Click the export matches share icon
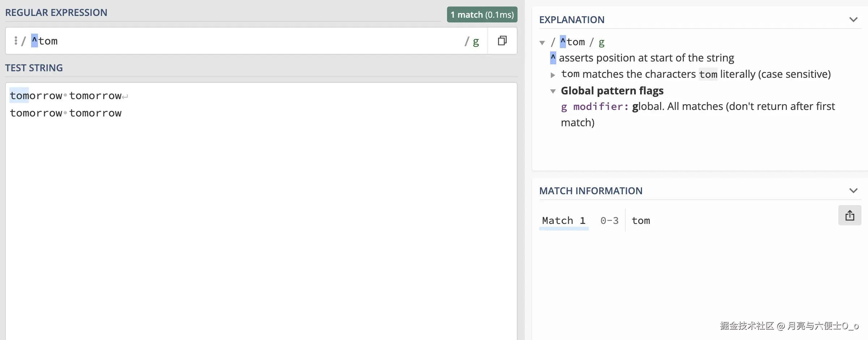The width and height of the screenshot is (868, 340). (x=850, y=216)
